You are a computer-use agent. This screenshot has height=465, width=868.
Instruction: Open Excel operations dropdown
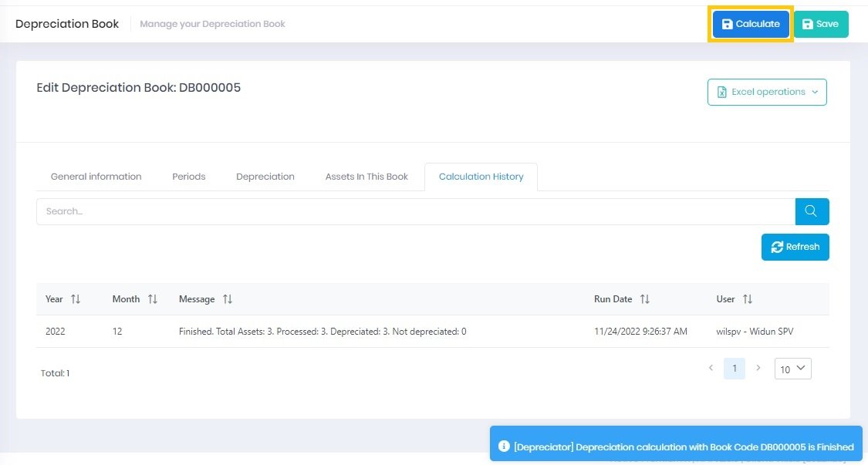click(x=767, y=92)
